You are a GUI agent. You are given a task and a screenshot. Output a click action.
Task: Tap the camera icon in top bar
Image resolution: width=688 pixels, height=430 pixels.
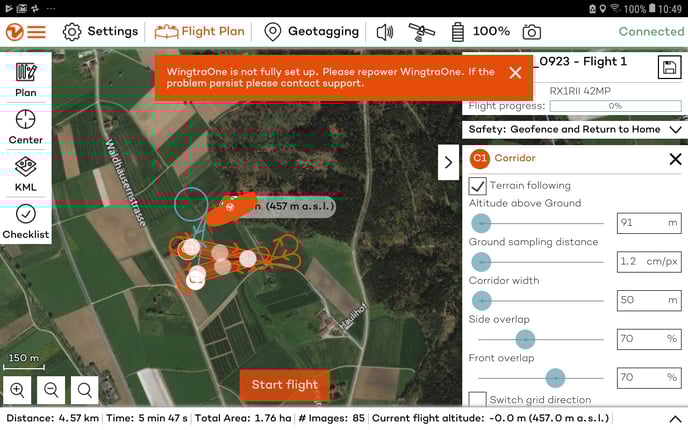532,32
